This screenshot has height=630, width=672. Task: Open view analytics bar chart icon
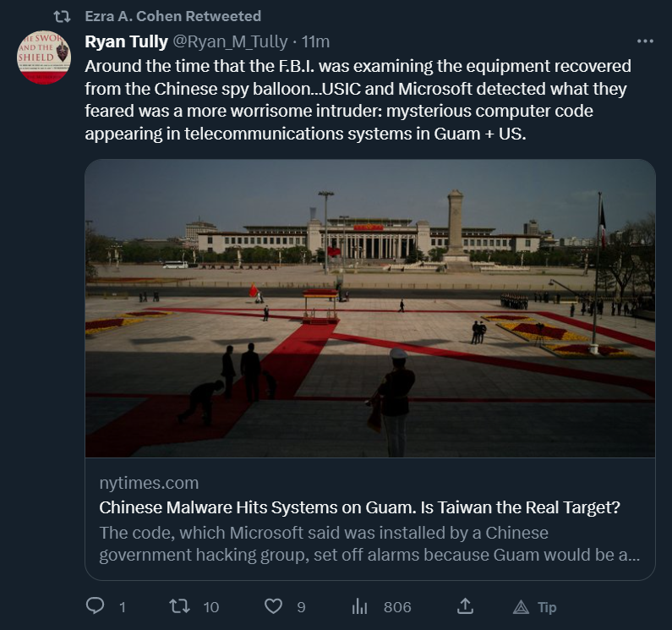(x=360, y=606)
